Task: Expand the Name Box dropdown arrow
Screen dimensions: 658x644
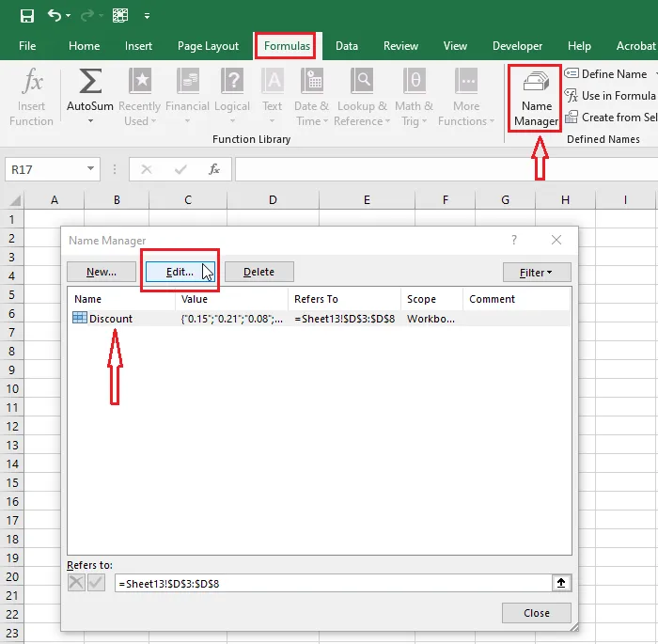Action: pos(90,169)
